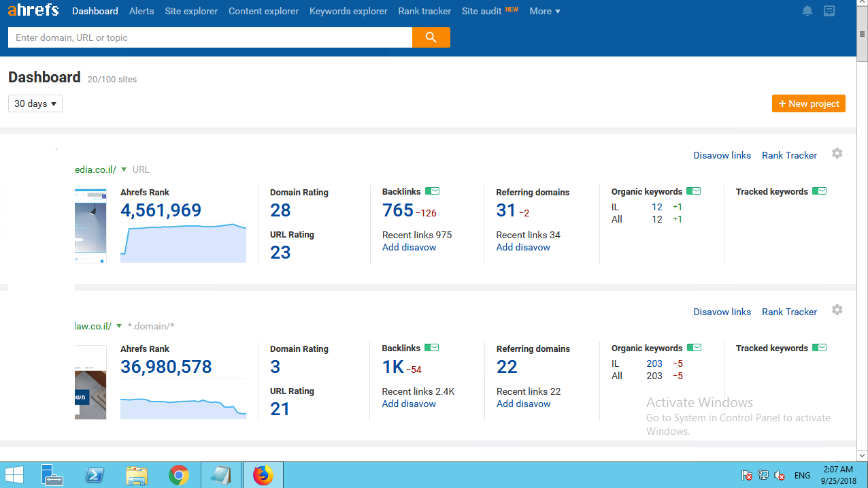Open settings gear for law.co.il project
868x488 pixels.
pos(837,310)
